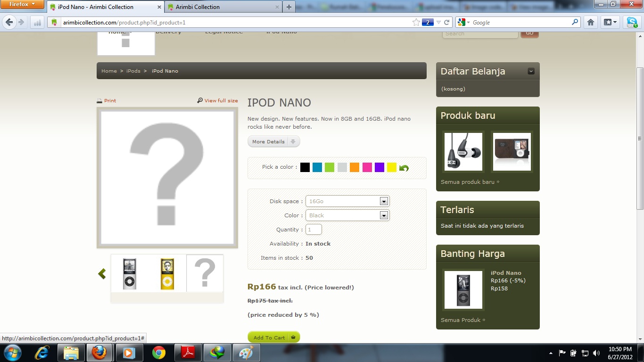Pick the yellow color swatch

pyautogui.click(x=392, y=167)
